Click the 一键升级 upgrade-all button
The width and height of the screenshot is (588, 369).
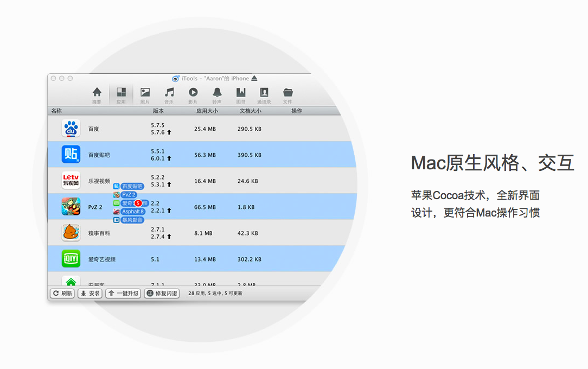tap(123, 293)
